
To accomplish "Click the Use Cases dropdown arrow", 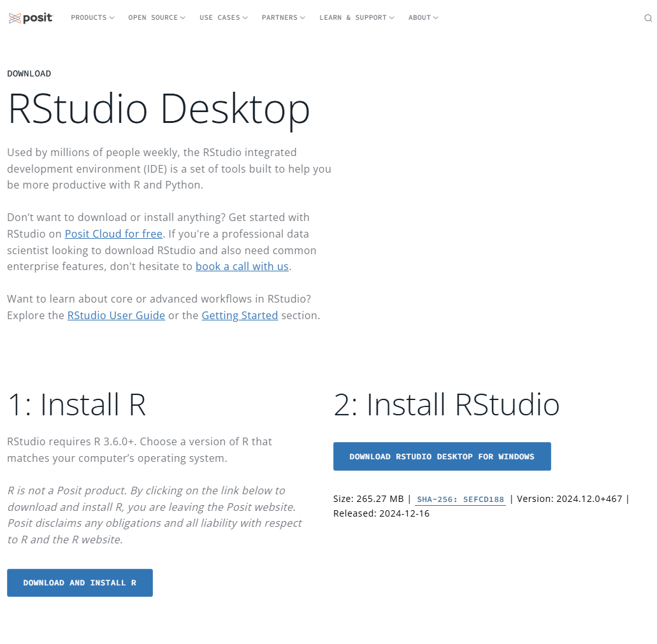I will pos(245,18).
